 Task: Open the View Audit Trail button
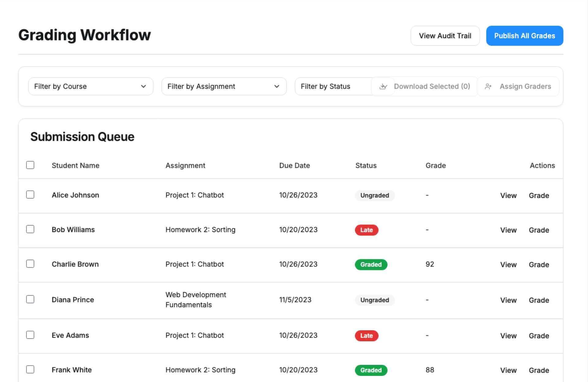445,36
